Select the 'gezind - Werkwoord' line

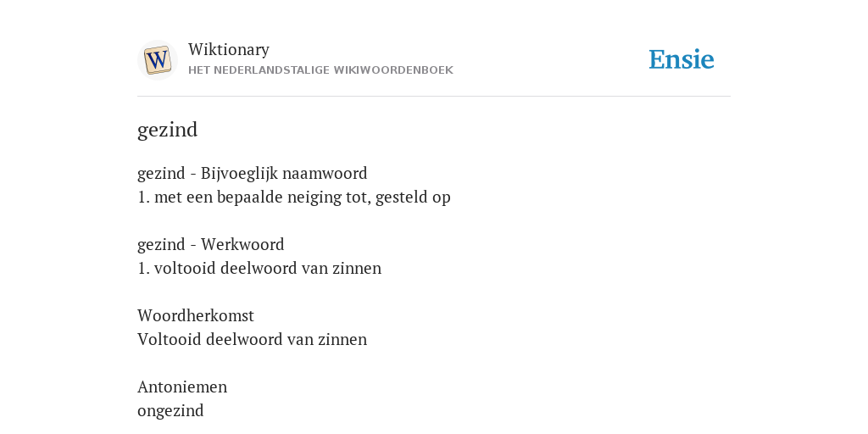click(x=211, y=245)
